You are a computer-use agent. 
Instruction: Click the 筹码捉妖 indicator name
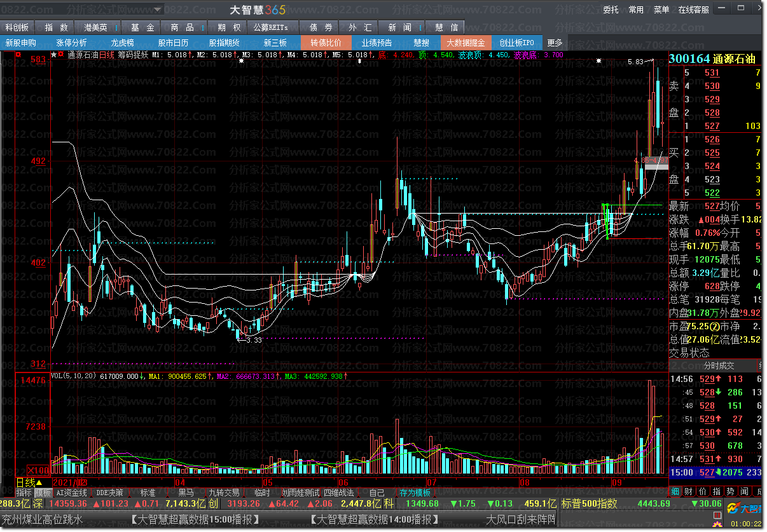pos(133,55)
